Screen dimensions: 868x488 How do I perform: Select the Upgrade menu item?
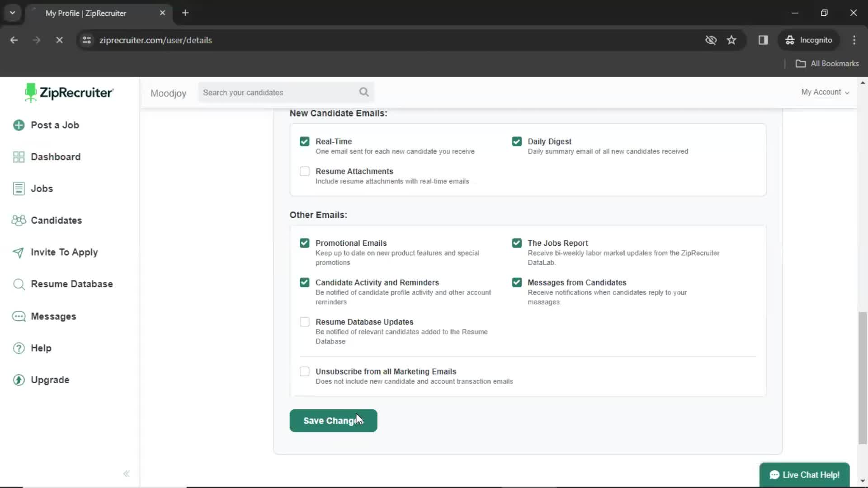pos(50,380)
